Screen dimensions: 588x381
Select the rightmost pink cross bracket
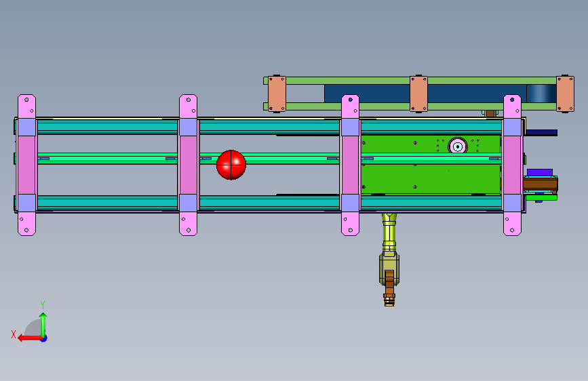coord(512,165)
